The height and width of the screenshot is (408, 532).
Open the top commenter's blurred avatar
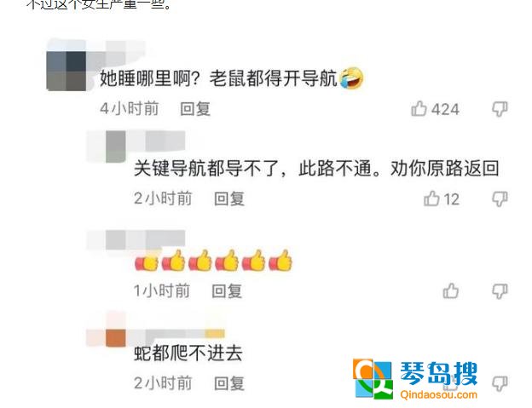(x=66, y=71)
